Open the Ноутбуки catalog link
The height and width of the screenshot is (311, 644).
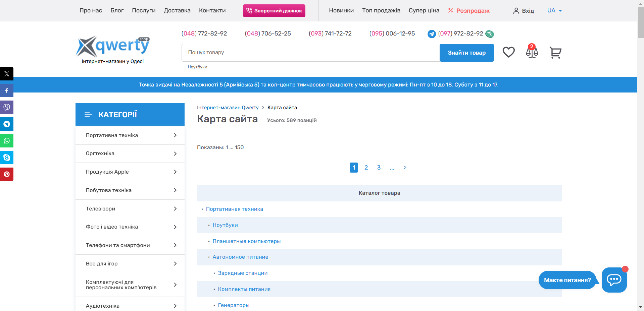pos(225,225)
